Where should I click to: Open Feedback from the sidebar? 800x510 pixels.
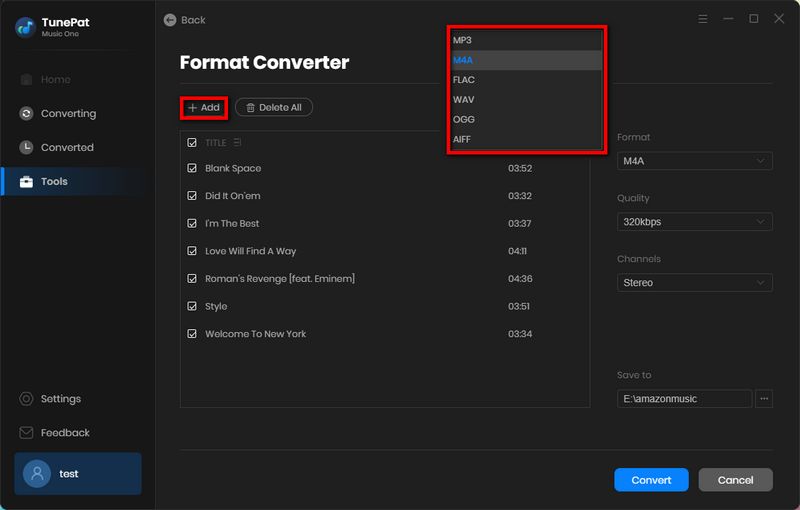pos(65,432)
